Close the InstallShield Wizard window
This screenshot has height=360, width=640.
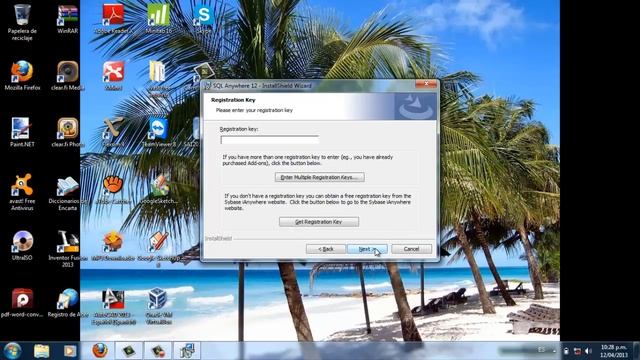coord(426,84)
